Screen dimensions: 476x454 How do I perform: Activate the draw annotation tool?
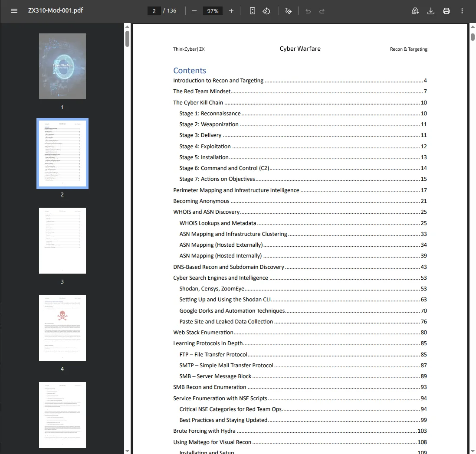pyautogui.click(x=288, y=11)
